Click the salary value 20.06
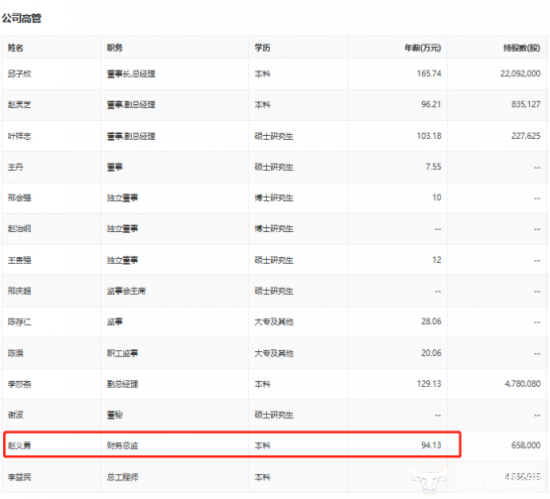This screenshot has height=499, width=550. pyautogui.click(x=431, y=353)
